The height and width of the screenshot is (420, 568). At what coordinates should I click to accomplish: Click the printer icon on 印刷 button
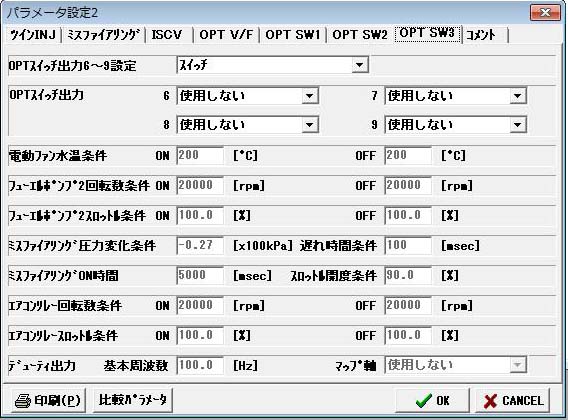(x=22, y=400)
